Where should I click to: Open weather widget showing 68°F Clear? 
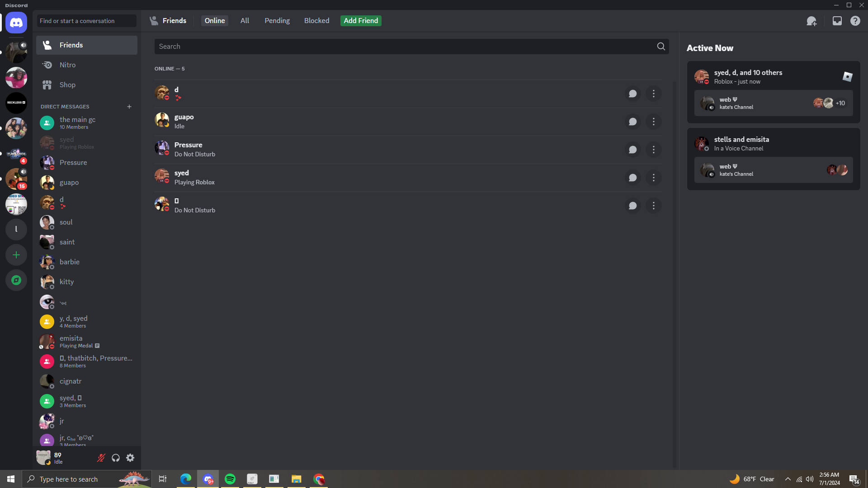(752, 479)
